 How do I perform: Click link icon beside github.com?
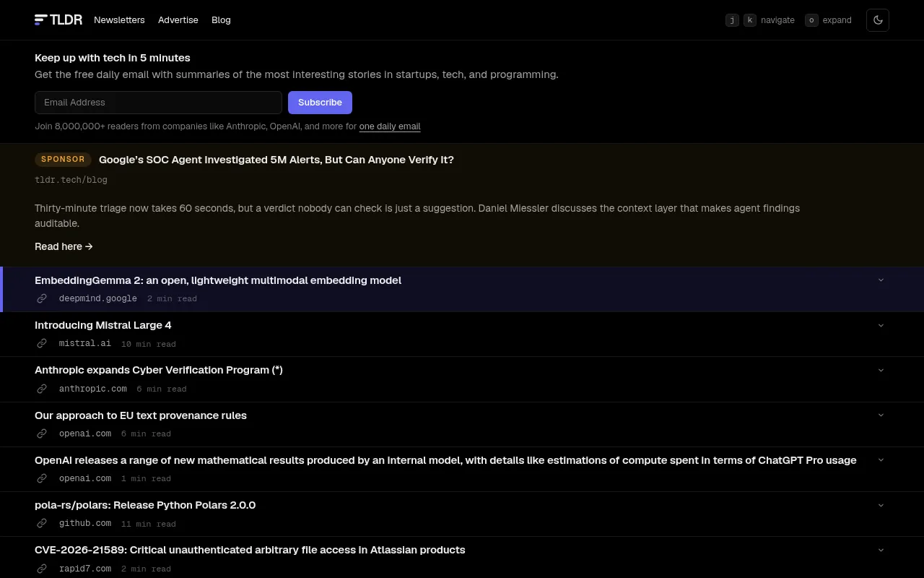pyautogui.click(x=42, y=524)
